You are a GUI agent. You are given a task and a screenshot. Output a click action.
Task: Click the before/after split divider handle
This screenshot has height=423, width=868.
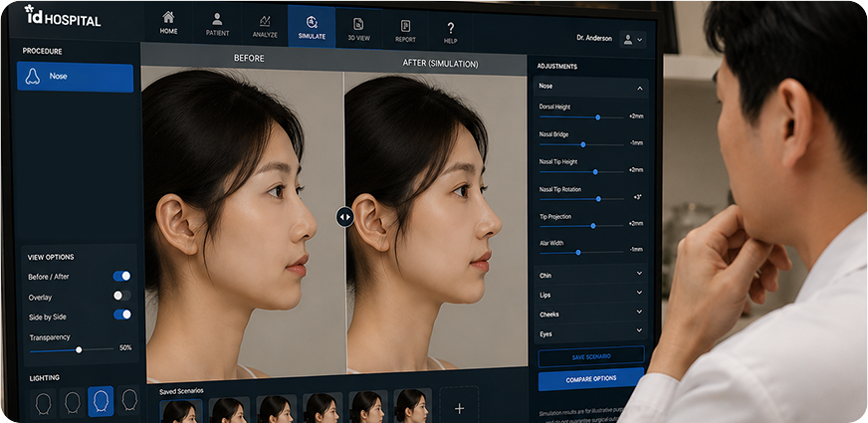[344, 217]
